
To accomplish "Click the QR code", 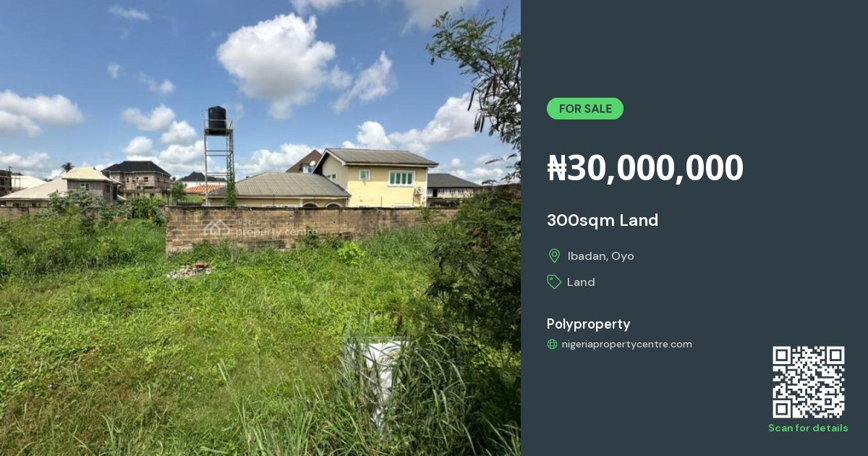I will pos(808,382).
